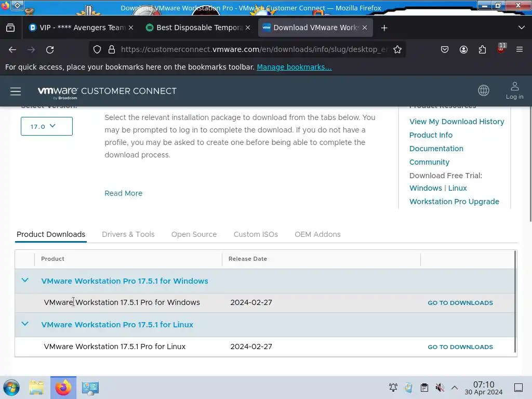Screen dimensions: 532x399
Task: Open the Community link
Action: pyautogui.click(x=429, y=162)
